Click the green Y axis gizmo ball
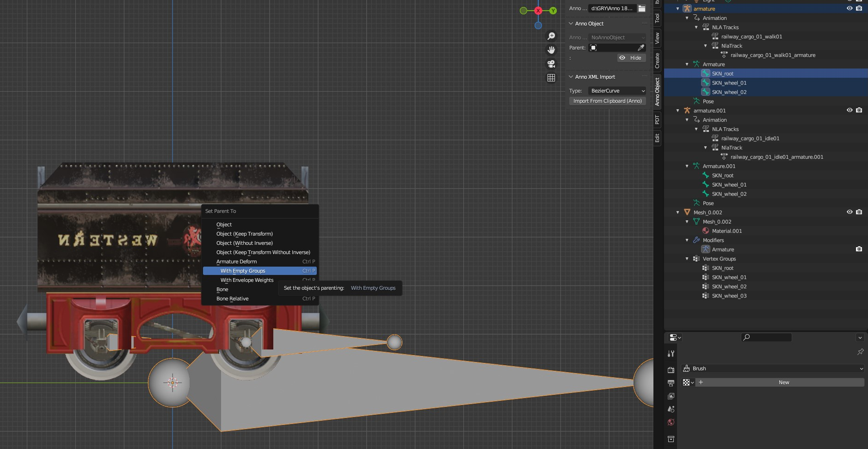This screenshot has width=868, height=449. (x=553, y=11)
